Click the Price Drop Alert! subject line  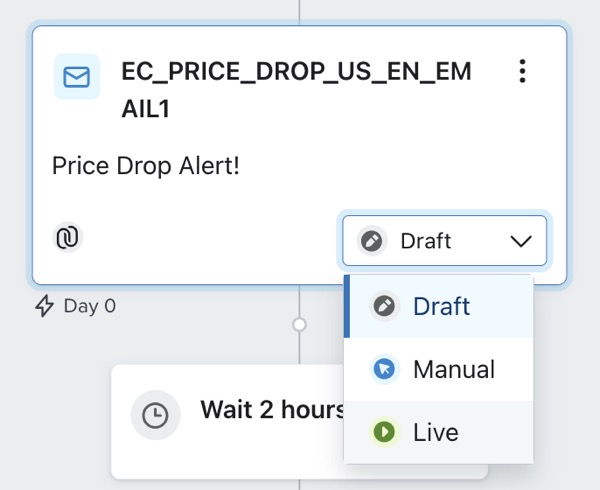(146, 165)
